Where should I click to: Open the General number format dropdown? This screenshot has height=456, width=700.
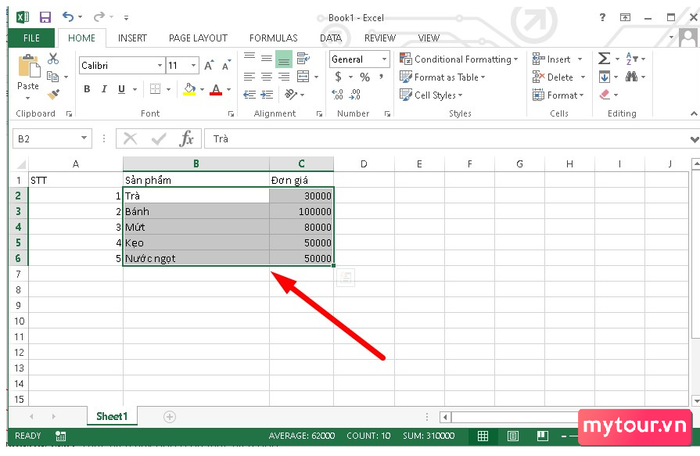(384, 59)
